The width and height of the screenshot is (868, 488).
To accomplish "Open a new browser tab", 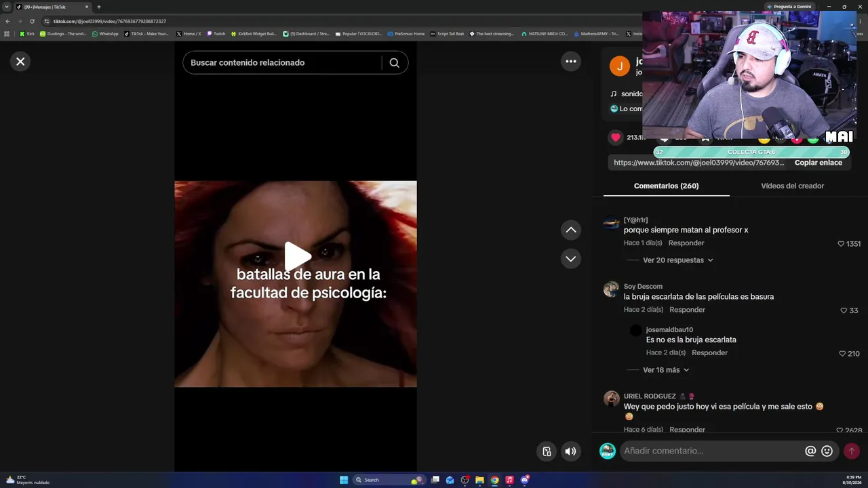I will [99, 7].
